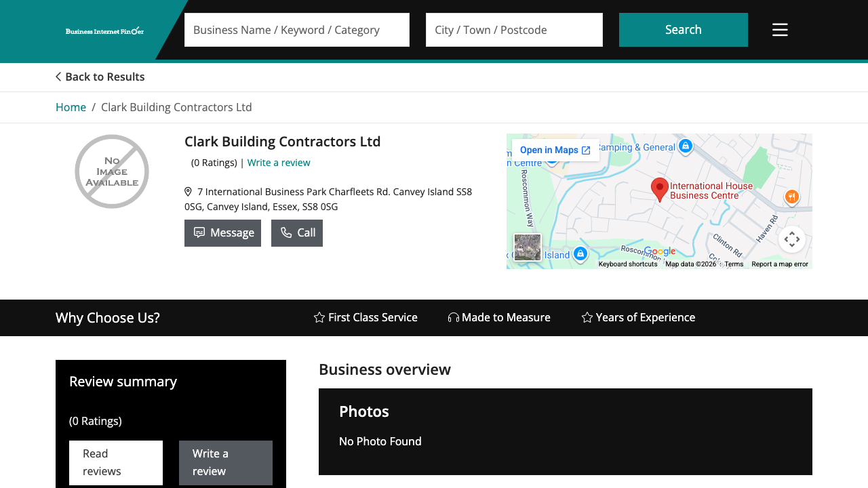Click inside the City / Town / Postcode field

pyautogui.click(x=514, y=30)
